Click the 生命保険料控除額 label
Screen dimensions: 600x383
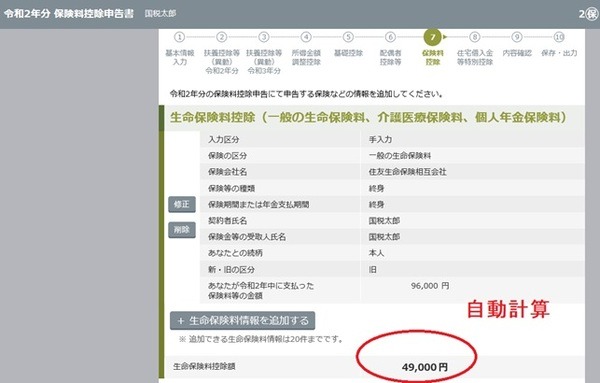pos(204,366)
